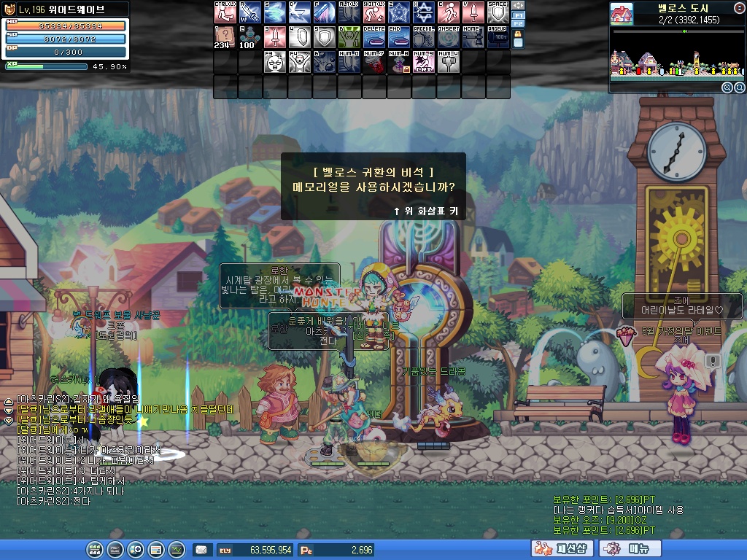Click the PAGEUP signboard item slot
The width and height of the screenshot is (747, 560).
tap(498, 38)
